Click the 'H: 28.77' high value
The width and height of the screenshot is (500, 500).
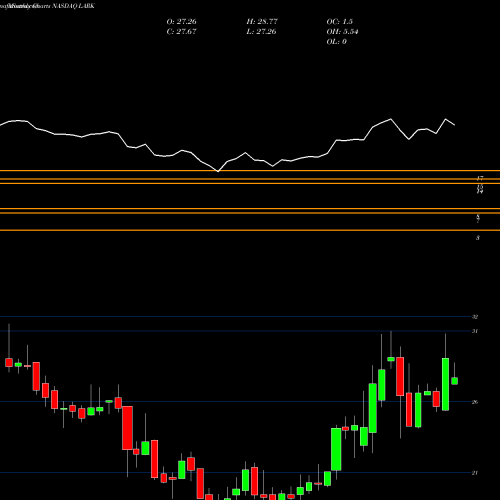tap(262, 22)
